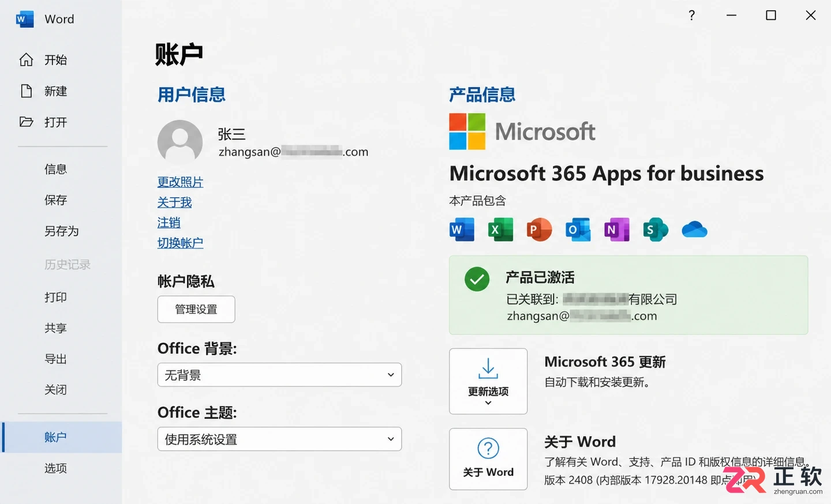Click the OneNote product icon
The image size is (831, 504).
click(x=617, y=230)
